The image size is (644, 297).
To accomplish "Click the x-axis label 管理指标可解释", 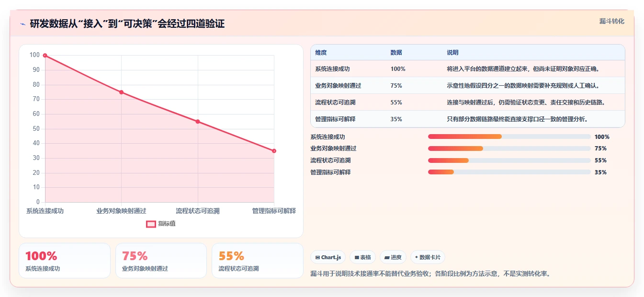I will [x=274, y=211].
